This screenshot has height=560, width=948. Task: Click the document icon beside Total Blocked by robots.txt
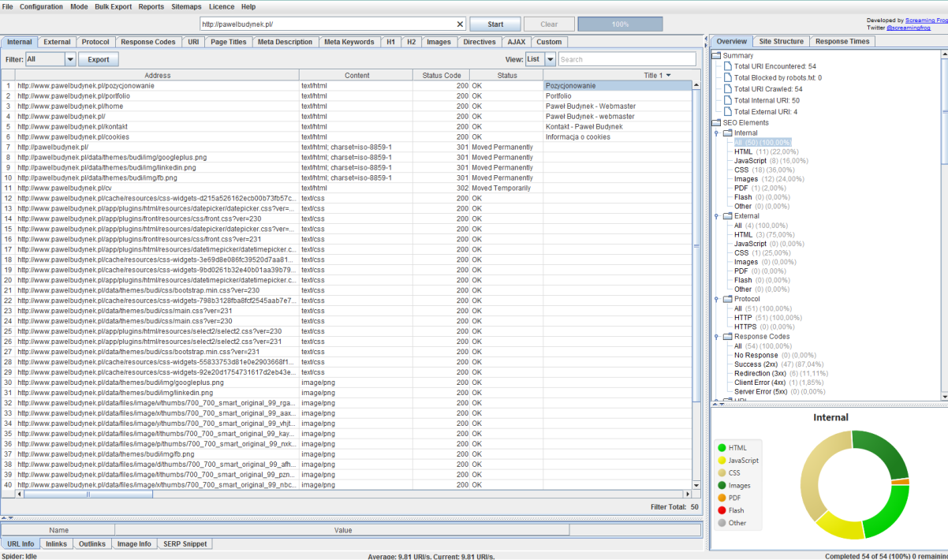727,78
